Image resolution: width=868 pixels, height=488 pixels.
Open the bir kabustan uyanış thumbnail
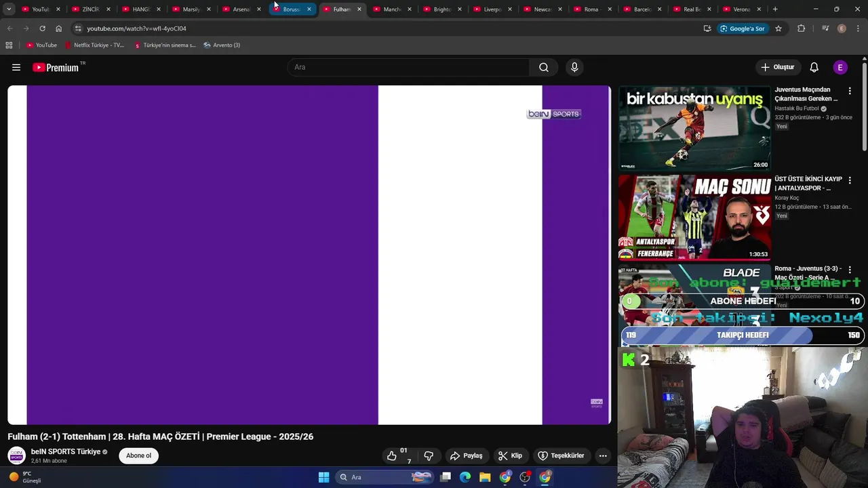694,127
